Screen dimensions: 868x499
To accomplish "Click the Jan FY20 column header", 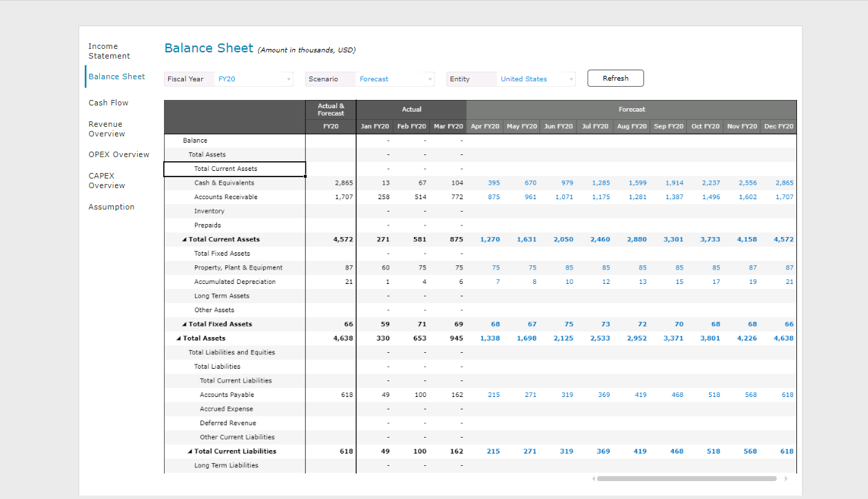I will tap(375, 126).
